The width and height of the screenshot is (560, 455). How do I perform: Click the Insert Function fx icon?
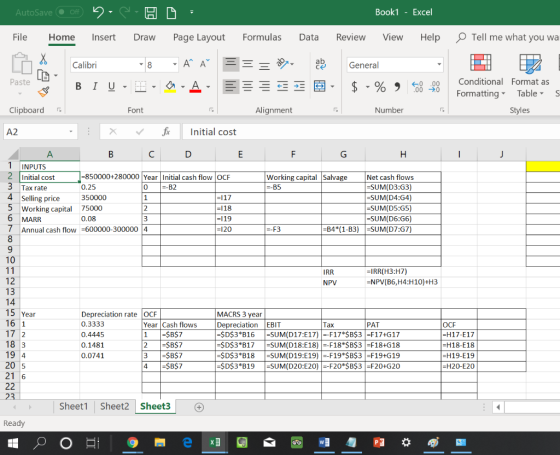point(166,132)
